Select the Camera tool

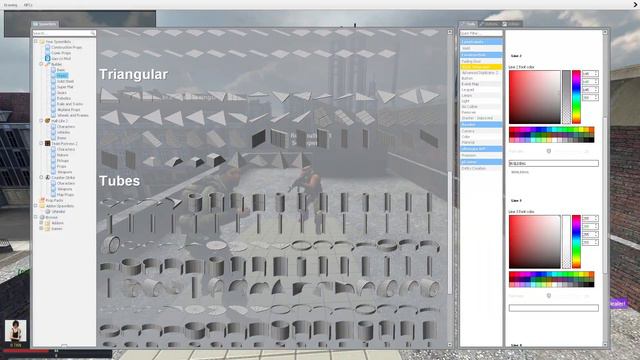(x=481, y=131)
